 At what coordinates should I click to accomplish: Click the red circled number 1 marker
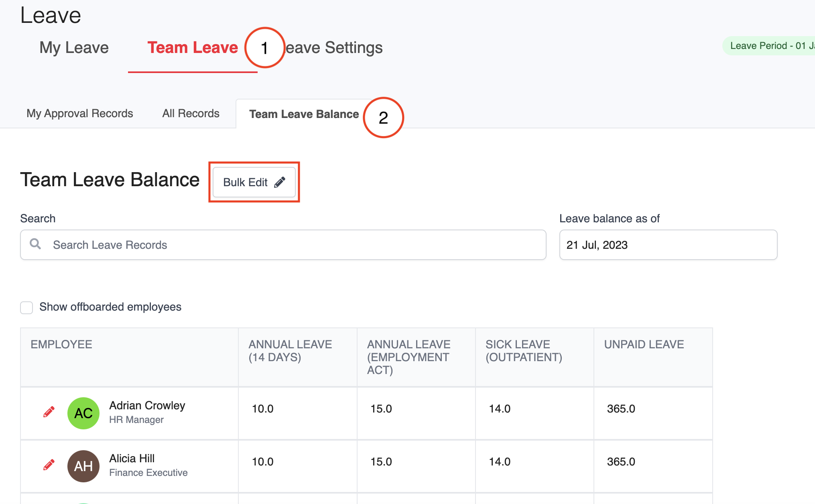pyautogui.click(x=265, y=48)
